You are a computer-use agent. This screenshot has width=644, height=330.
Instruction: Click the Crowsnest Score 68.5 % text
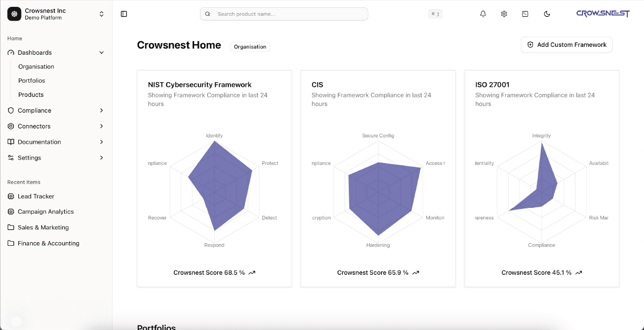tap(209, 273)
